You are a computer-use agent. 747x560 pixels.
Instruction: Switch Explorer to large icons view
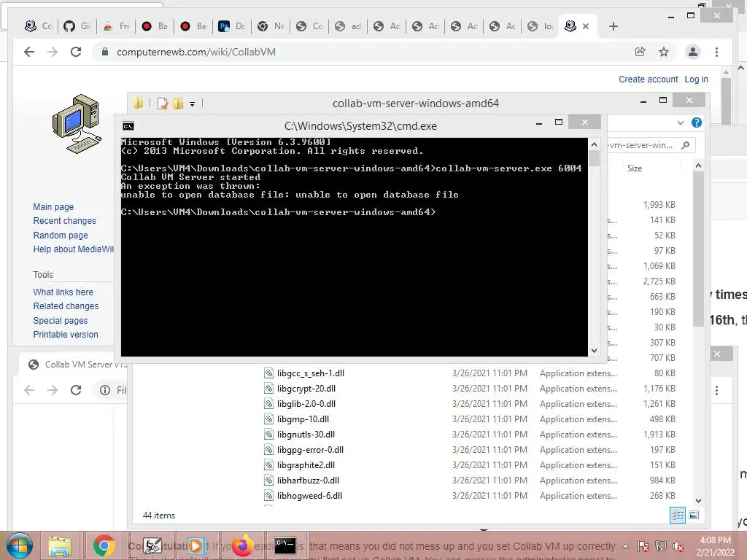pyautogui.click(x=694, y=516)
